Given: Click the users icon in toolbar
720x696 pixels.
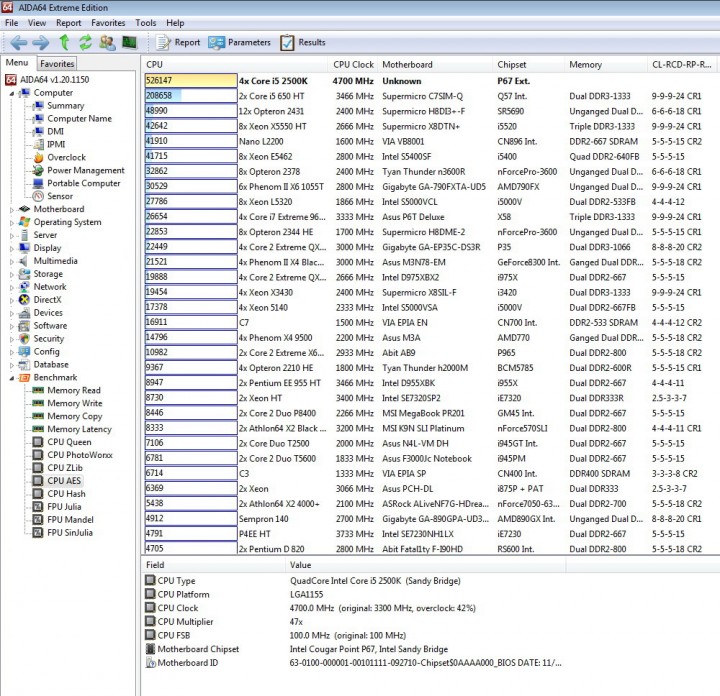Looking at the screenshot, I should click(107, 43).
